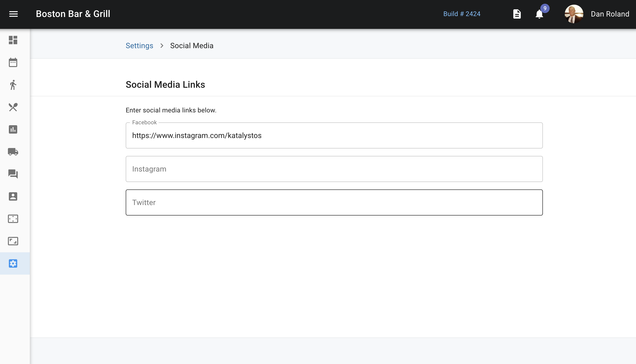This screenshot has height=364, width=636.
Task: Select the floor layout sidebar icon
Action: (x=13, y=219)
